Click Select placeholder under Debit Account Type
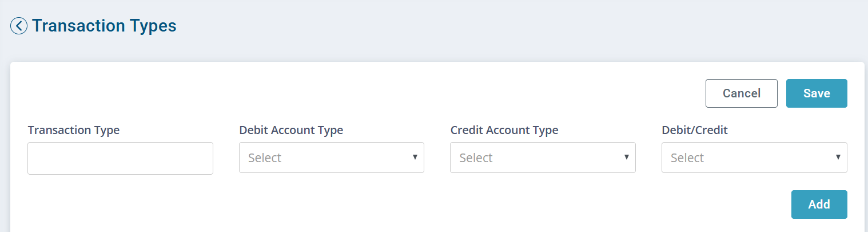This screenshot has height=232, width=868. 265,158
